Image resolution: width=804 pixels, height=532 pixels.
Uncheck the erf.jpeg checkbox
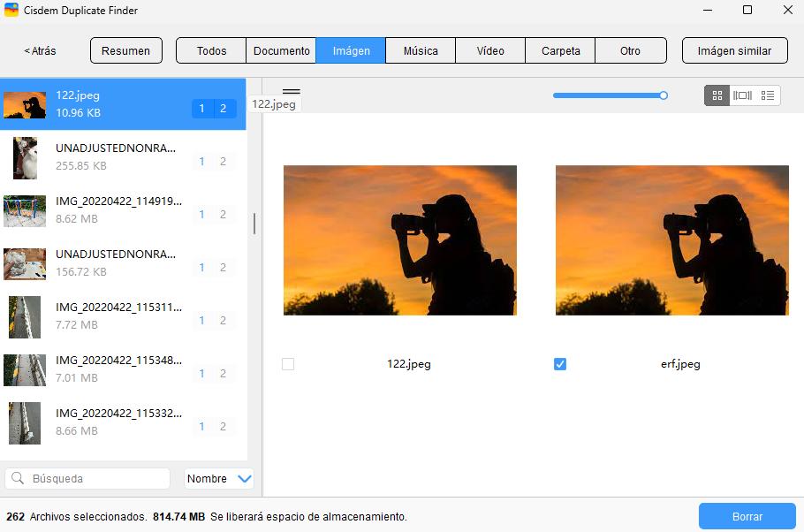point(559,363)
